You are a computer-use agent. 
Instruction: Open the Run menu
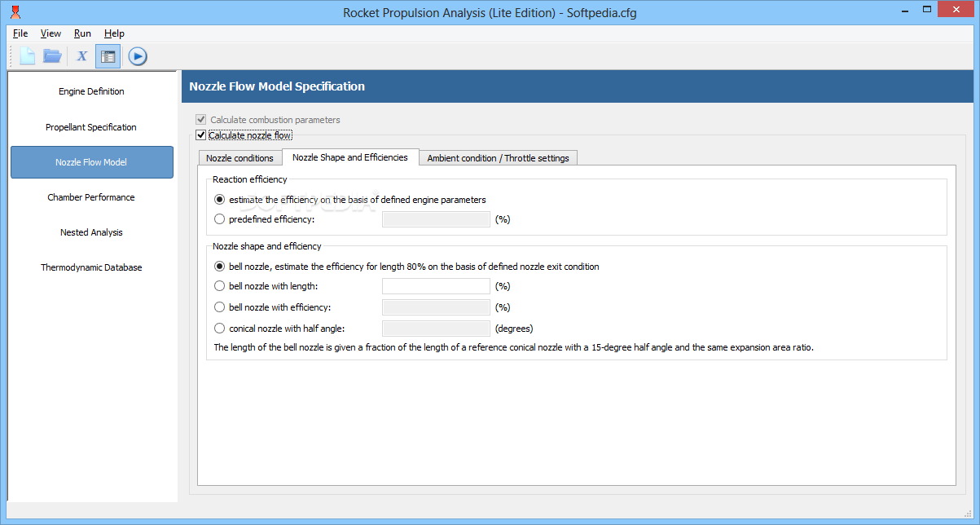tap(82, 33)
